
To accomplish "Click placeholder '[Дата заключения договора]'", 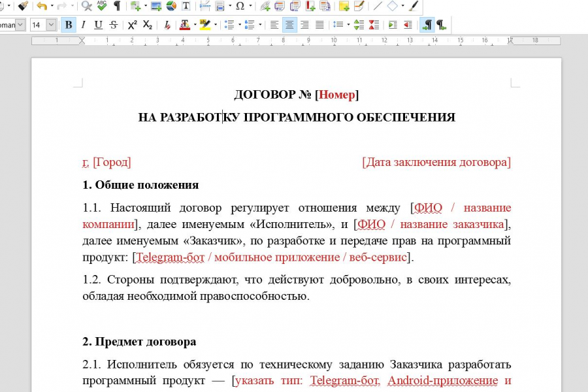I will 436,162.
